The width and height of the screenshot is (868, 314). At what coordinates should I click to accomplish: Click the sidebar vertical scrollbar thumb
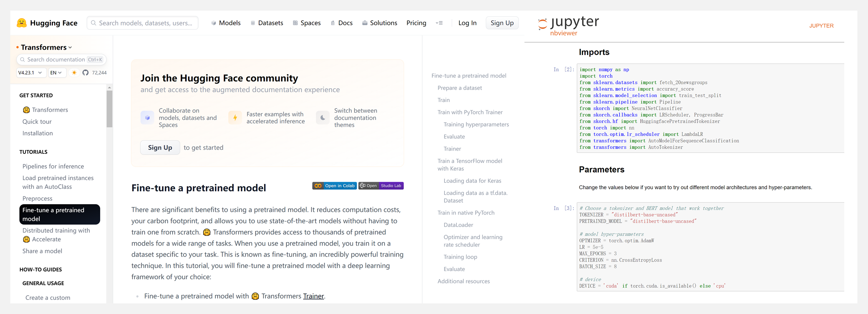[109, 109]
